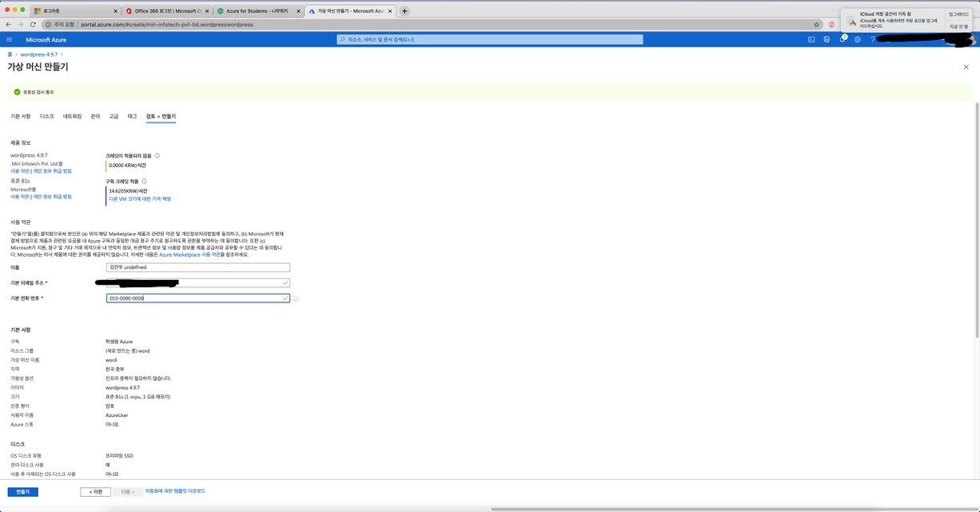Image resolution: width=980 pixels, height=512 pixels.
Task: Show info icon next to 구독 크레딧 적용
Action: pos(144,182)
